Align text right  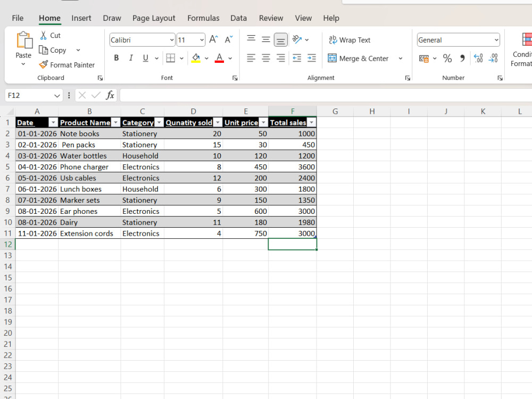280,58
